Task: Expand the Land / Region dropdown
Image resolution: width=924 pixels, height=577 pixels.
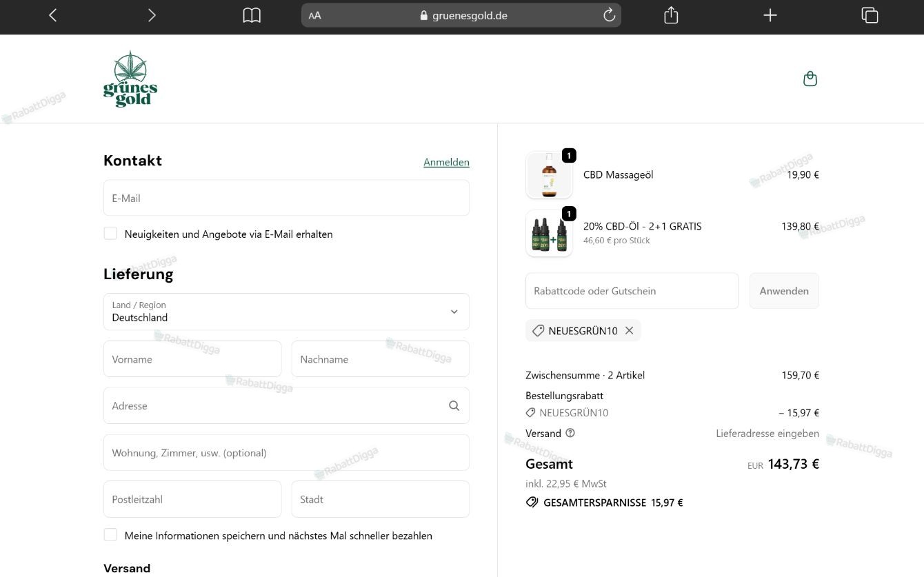Action: (286, 312)
